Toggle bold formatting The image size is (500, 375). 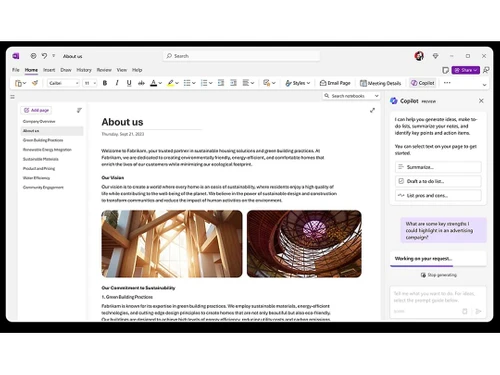pyautogui.click(x=105, y=83)
